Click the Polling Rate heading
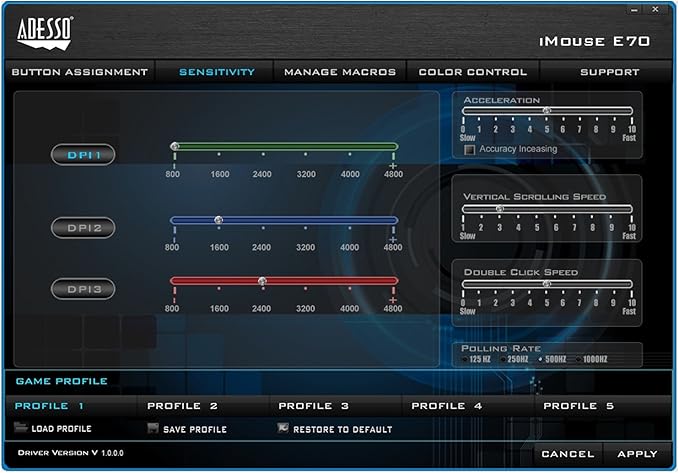The height and width of the screenshot is (473, 679). 501,348
